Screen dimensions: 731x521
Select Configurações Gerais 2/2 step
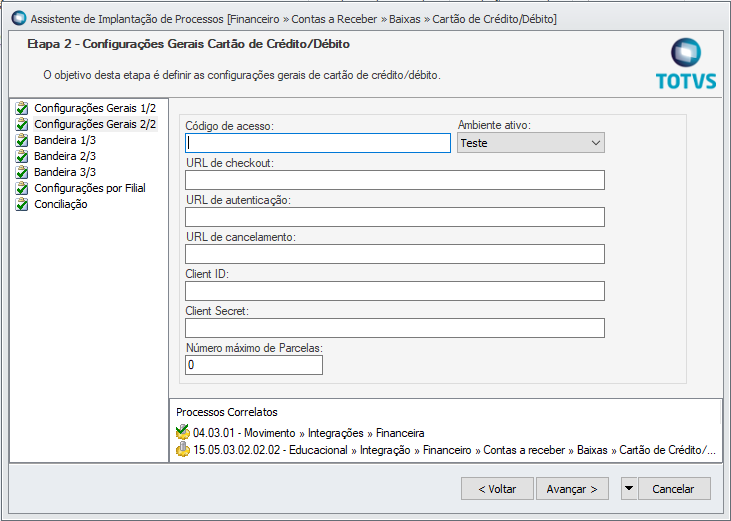[x=95, y=124]
